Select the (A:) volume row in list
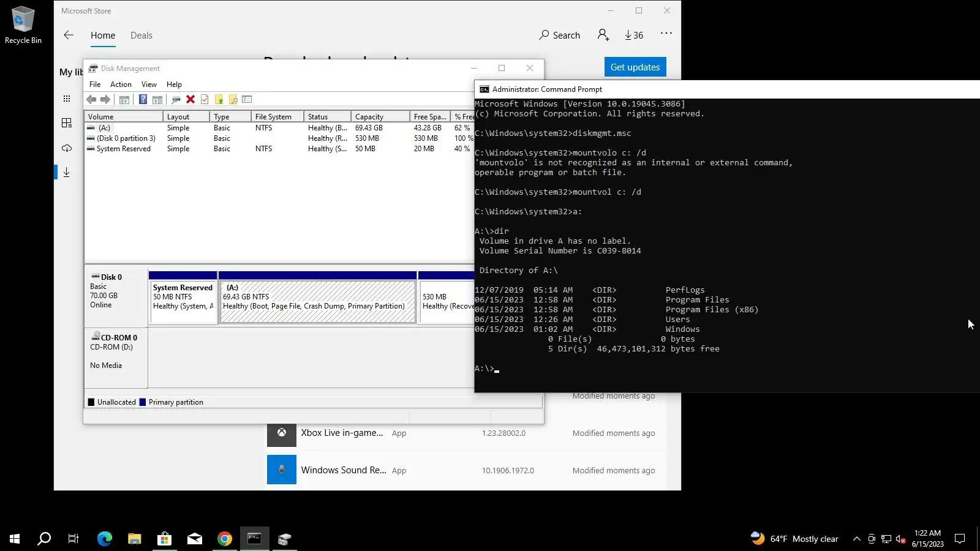This screenshot has width=980, height=551. pyautogui.click(x=279, y=128)
